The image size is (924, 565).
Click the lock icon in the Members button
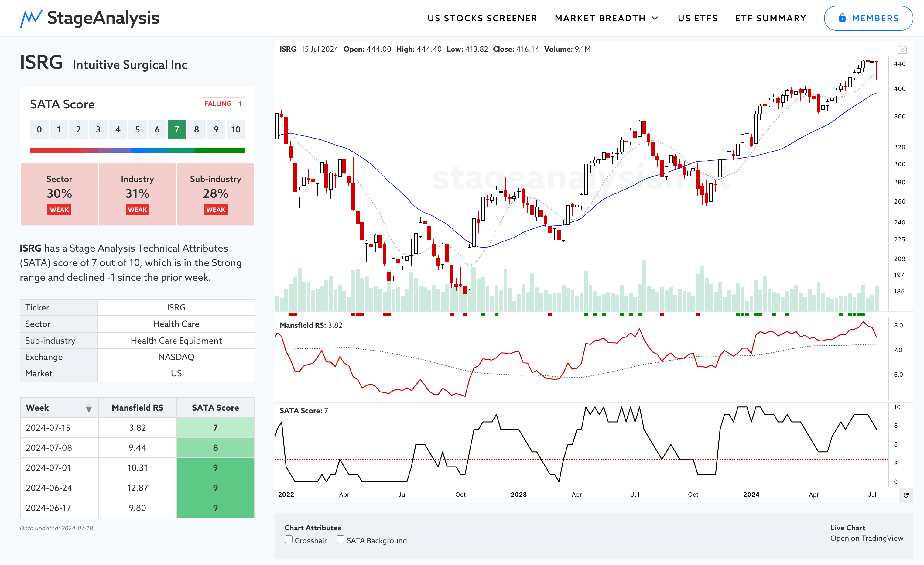[842, 18]
